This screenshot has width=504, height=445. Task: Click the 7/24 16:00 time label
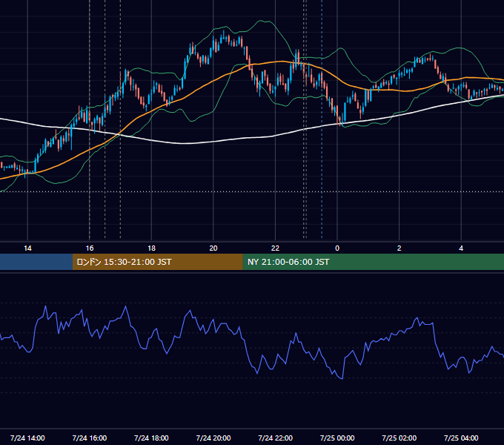click(x=90, y=438)
